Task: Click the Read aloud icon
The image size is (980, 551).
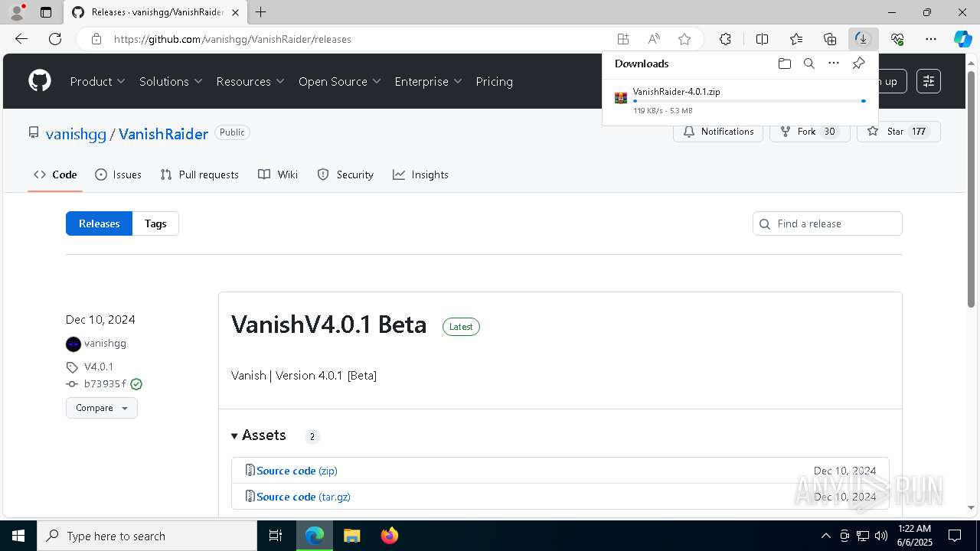Action: coord(654,39)
